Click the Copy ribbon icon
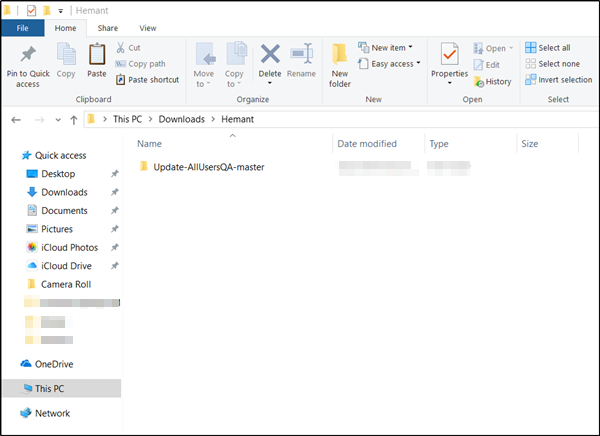This screenshot has height=436, width=600. click(x=66, y=54)
